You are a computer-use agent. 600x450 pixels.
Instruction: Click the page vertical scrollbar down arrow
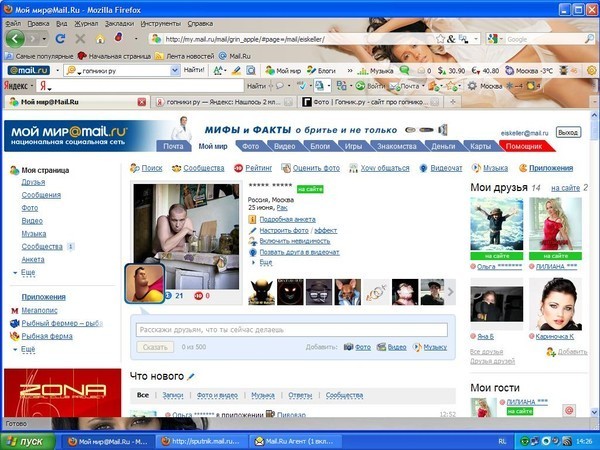tap(594, 412)
